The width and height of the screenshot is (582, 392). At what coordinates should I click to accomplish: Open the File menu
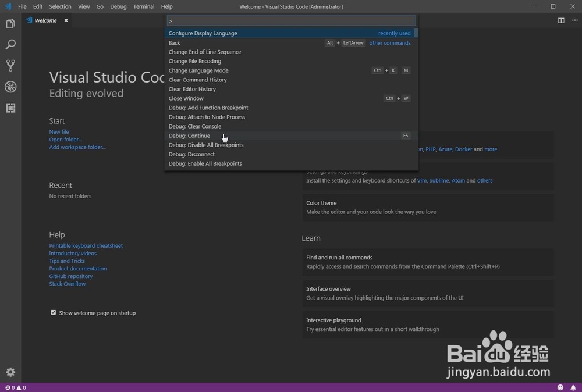click(22, 6)
